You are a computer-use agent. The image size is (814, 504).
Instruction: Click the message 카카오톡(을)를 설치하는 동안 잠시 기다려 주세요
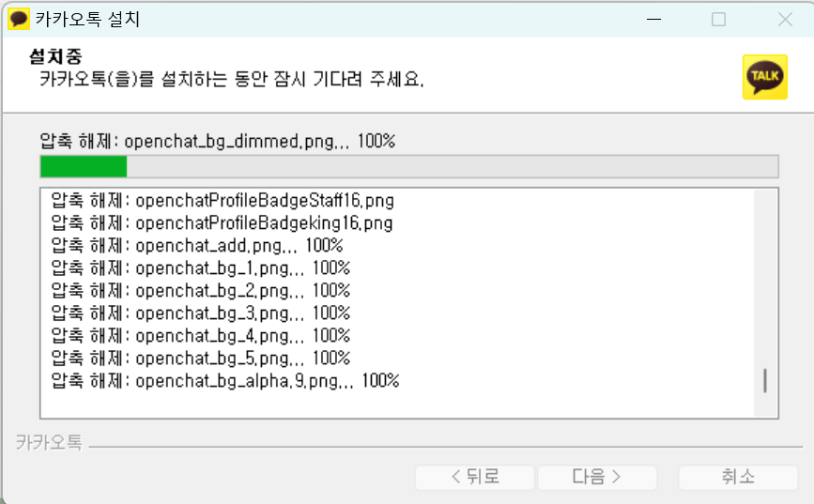[x=232, y=80]
